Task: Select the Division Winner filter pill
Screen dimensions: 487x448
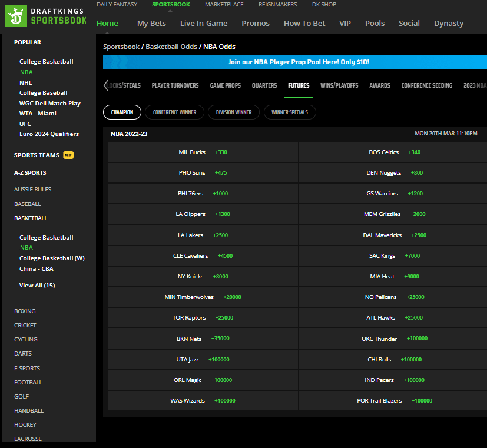Action: pyautogui.click(x=234, y=112)
